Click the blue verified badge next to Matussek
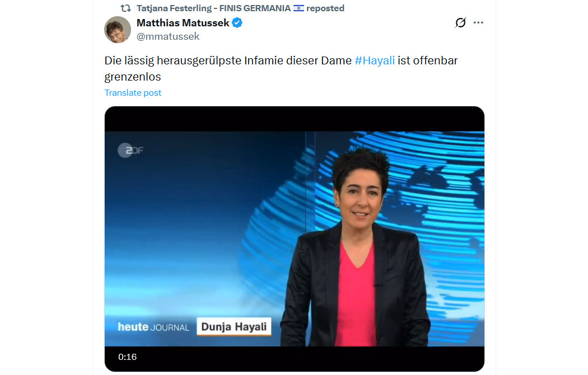Screen dimensions: 588x375 [237, 23]
